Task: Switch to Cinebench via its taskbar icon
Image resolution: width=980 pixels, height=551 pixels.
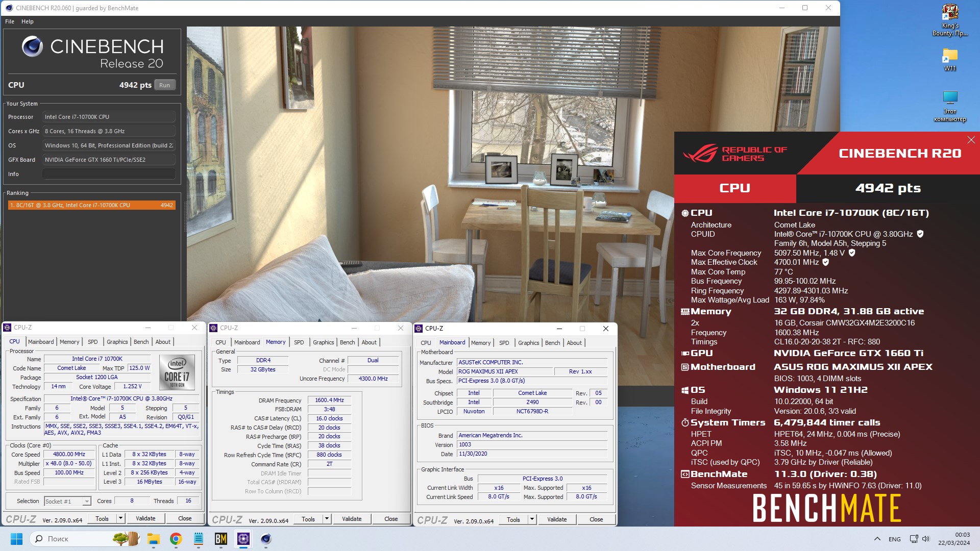Action: (x=266, y=539)
